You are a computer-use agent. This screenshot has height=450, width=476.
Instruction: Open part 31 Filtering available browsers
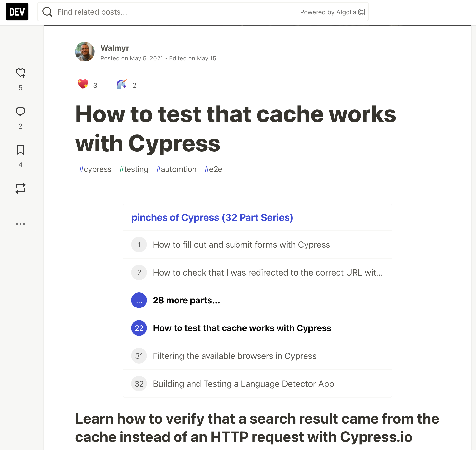point(258,356)
